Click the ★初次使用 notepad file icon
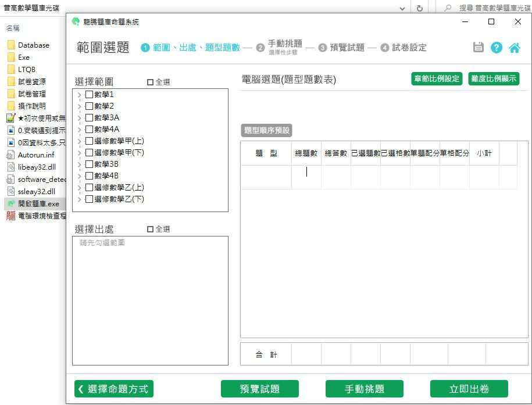 [11, 118]
